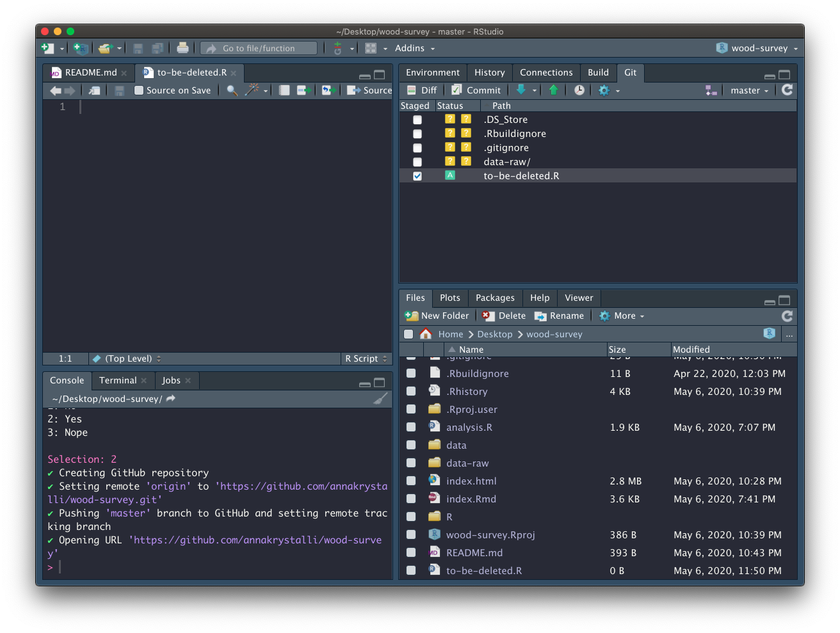840x633 pixels.
Task: Click the code tools magic wand icon
Action: [253, 90]
